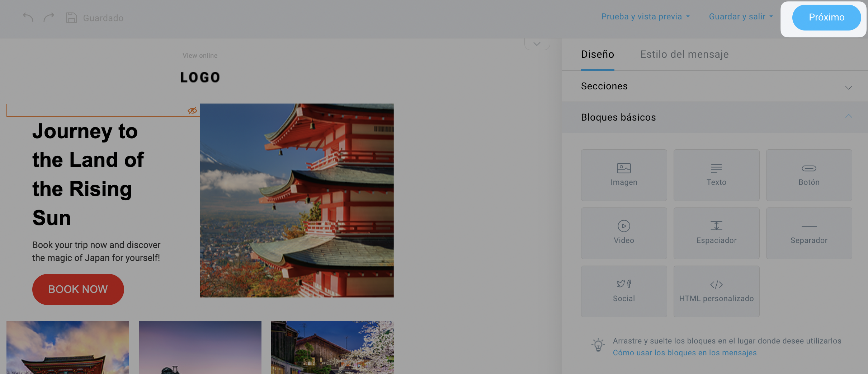Open the Guardar y salir dropdown
The height and width of the screenshot is (374, 868).
[741, 17]
